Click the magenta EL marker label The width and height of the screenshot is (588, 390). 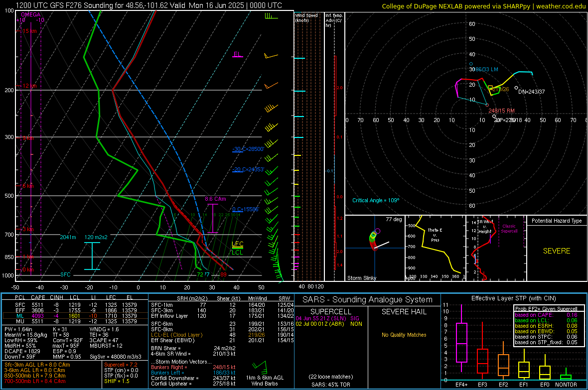(237, 54)
